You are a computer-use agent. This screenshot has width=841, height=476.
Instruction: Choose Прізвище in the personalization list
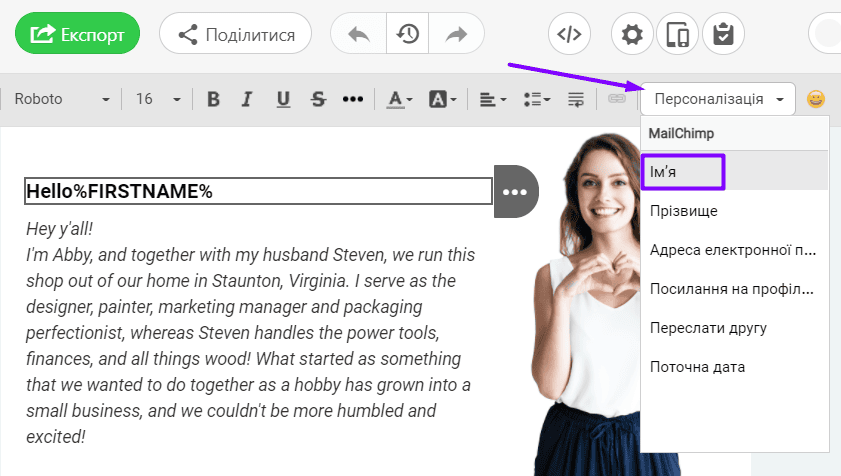click(x=684, y=211)
